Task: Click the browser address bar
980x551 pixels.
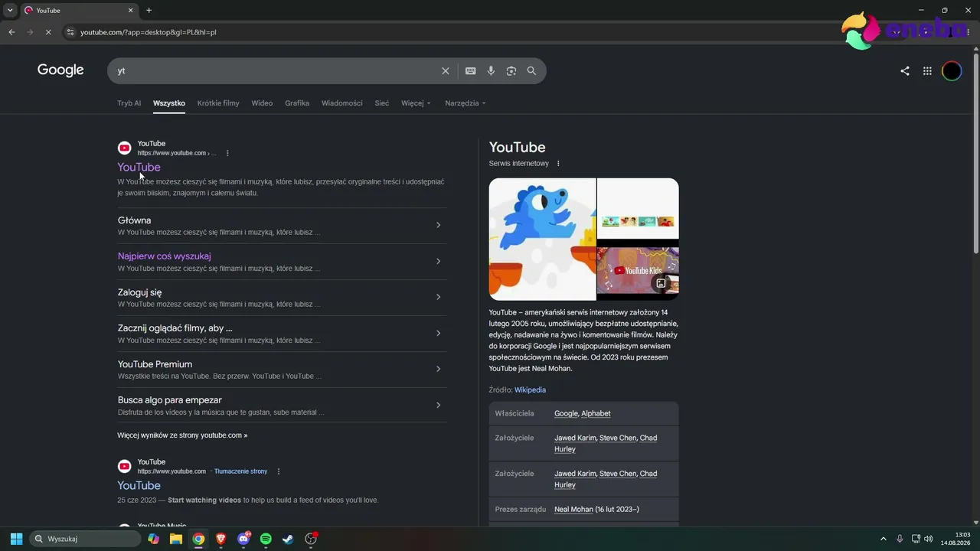Action: (459, 32)
